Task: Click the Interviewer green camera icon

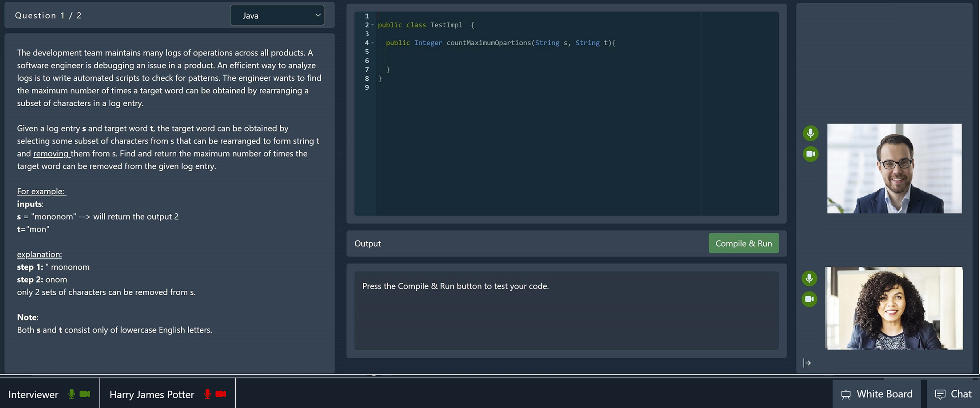Action: [85, 394]
